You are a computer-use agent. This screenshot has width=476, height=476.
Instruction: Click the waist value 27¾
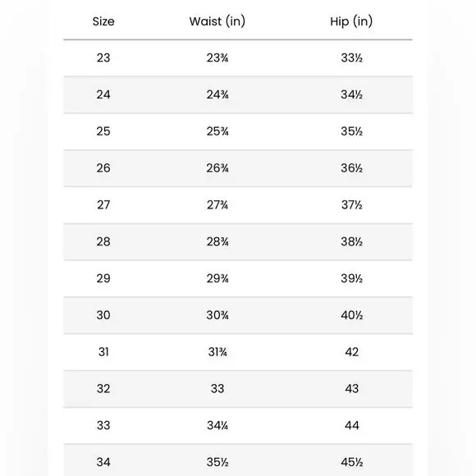217,205
